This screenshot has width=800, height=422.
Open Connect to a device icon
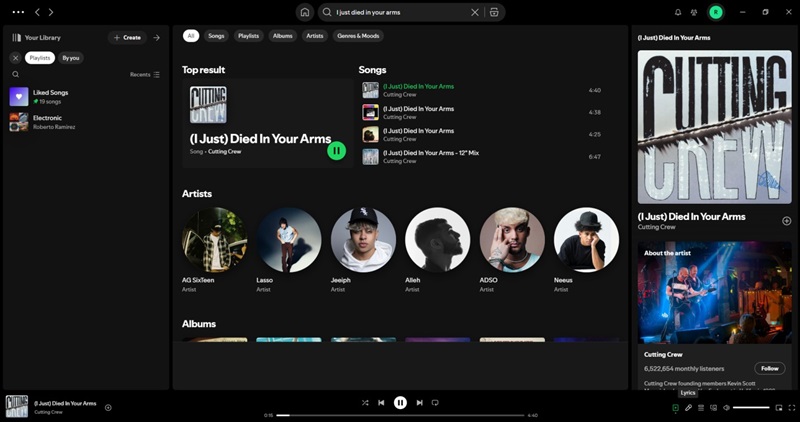click(x=714, y=408)
